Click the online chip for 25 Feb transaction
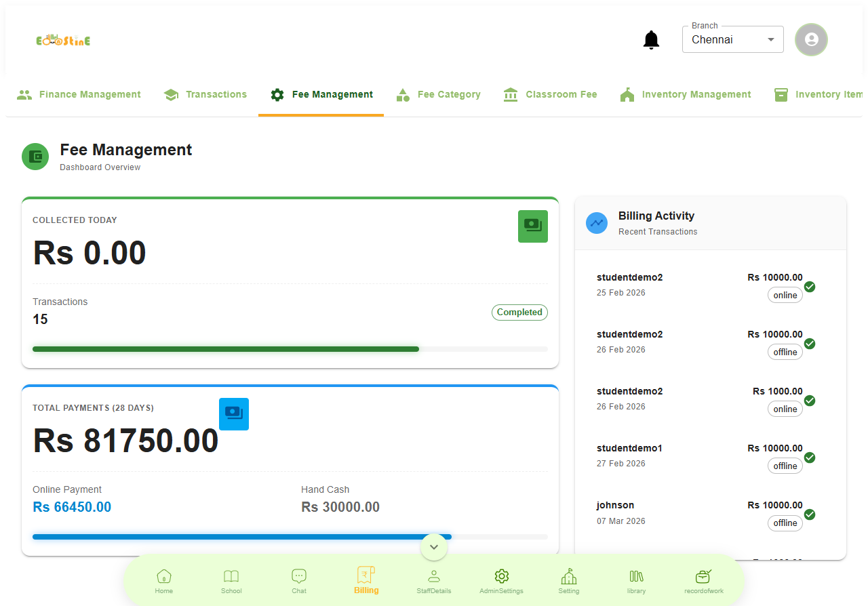 785,296
